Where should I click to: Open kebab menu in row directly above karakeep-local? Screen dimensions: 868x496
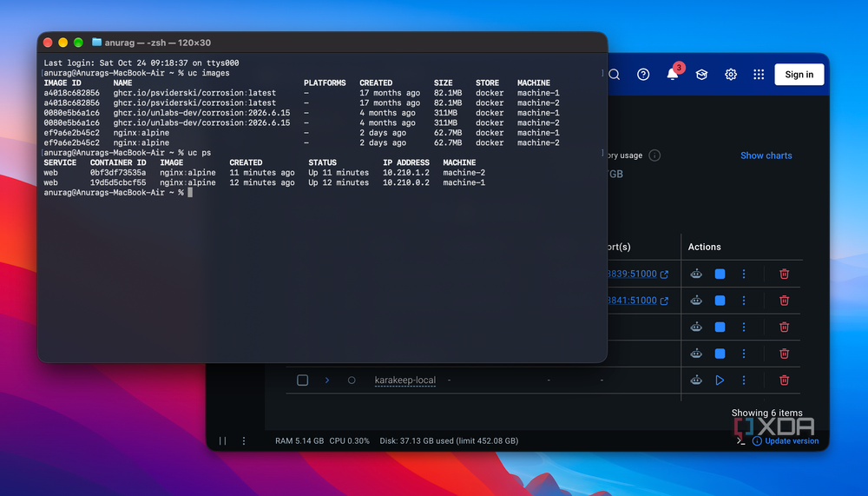tap(744, 354)
